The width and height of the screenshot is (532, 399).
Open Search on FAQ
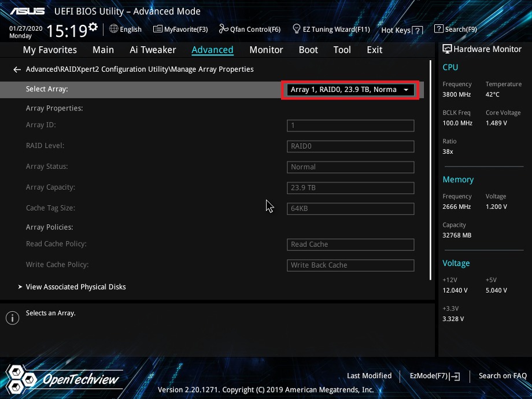tap(503, 376)
